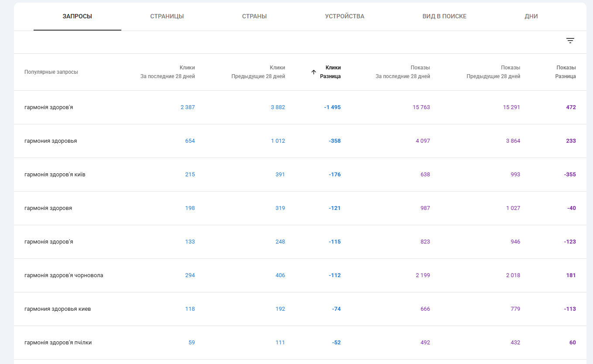Open the filter rows icon

coord(570,41)
